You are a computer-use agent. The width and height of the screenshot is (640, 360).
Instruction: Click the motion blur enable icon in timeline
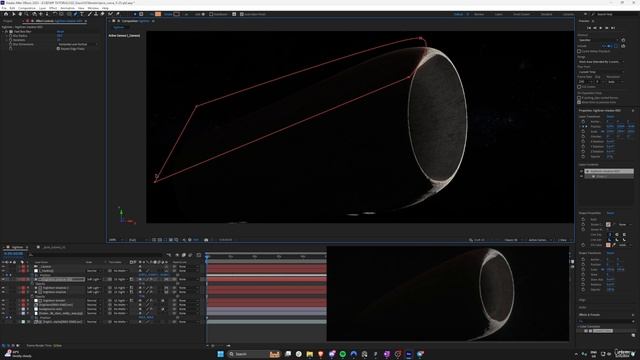190,255
